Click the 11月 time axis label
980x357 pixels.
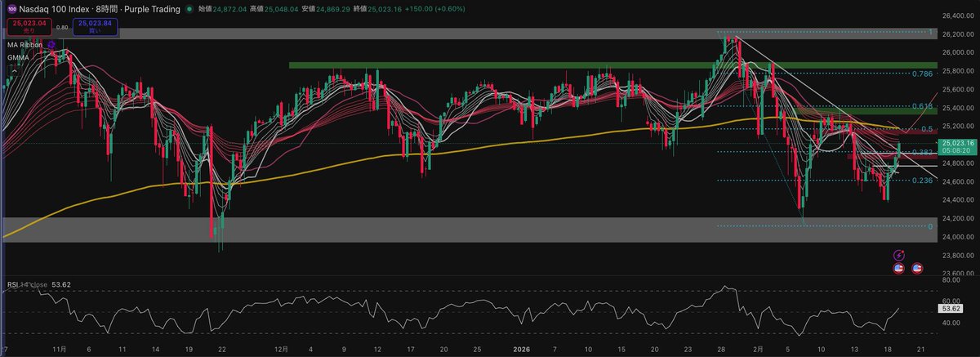pyautogui.click(x=58, y=349)
